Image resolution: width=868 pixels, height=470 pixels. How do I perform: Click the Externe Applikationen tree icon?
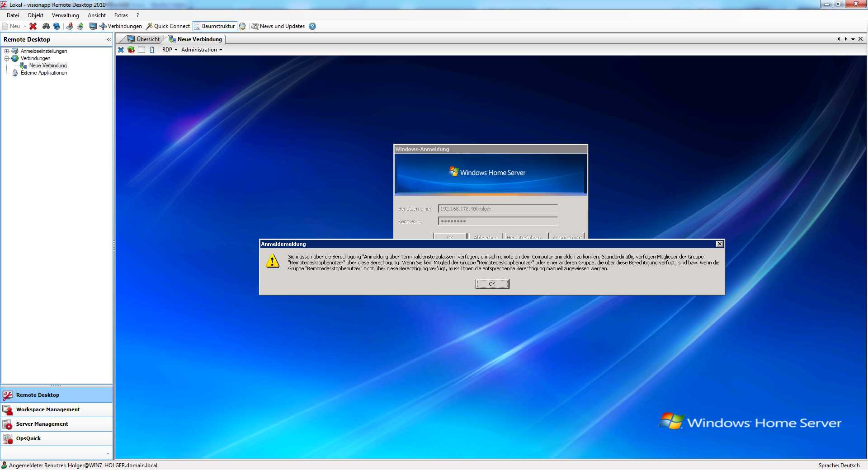click(x=15, y=73)
